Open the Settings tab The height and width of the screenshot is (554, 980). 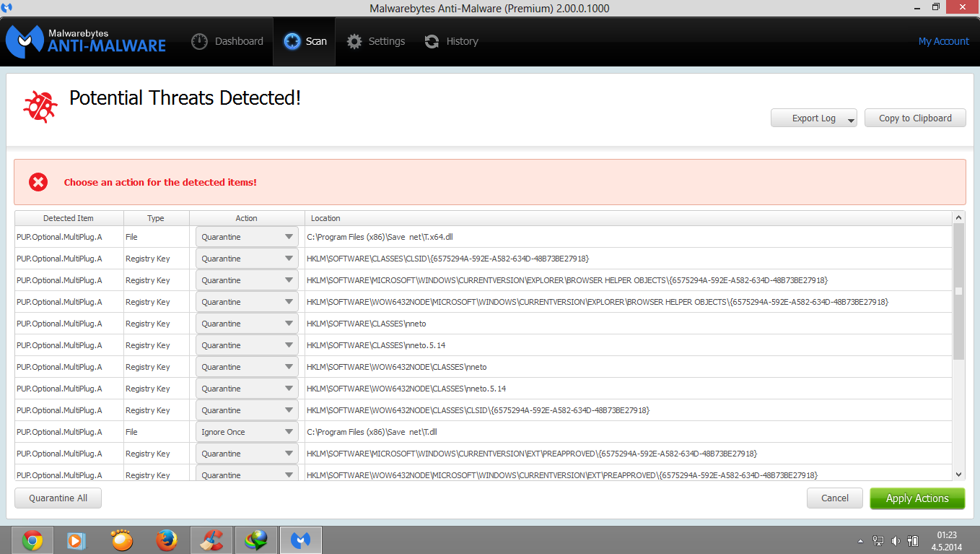tap(375, 42)
